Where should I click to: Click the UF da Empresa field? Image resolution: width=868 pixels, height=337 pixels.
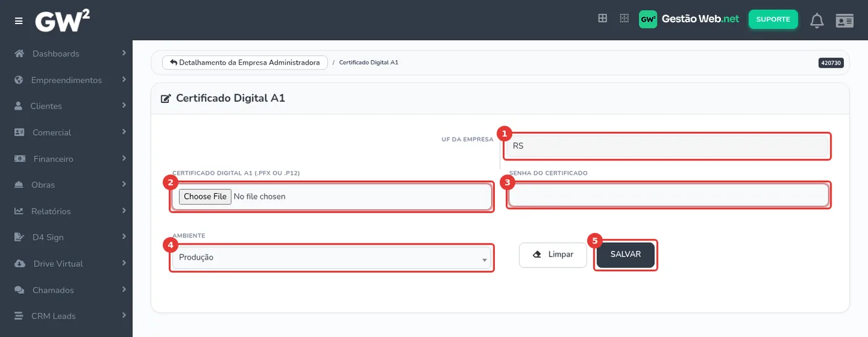668,146
